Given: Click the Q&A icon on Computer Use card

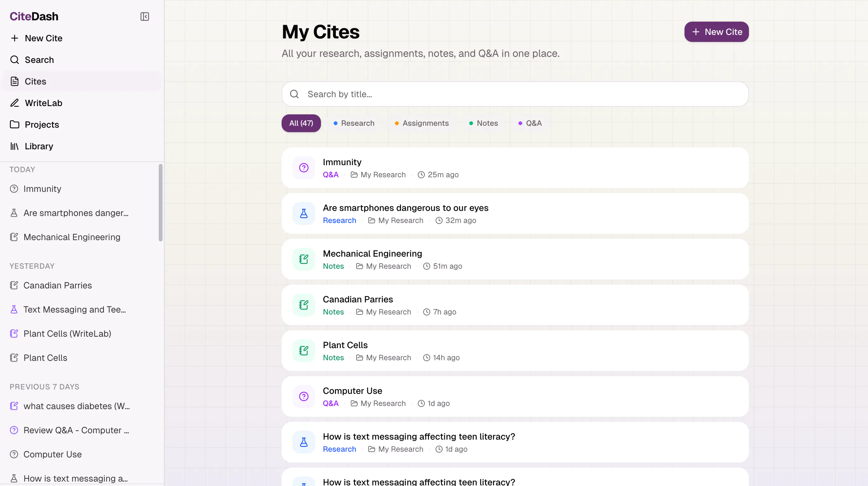Looking at the screenshot, I should [304, 396].
